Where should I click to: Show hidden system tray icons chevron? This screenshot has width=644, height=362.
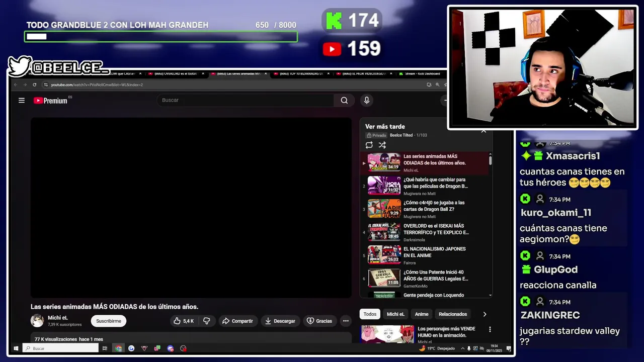pos(462,348)
